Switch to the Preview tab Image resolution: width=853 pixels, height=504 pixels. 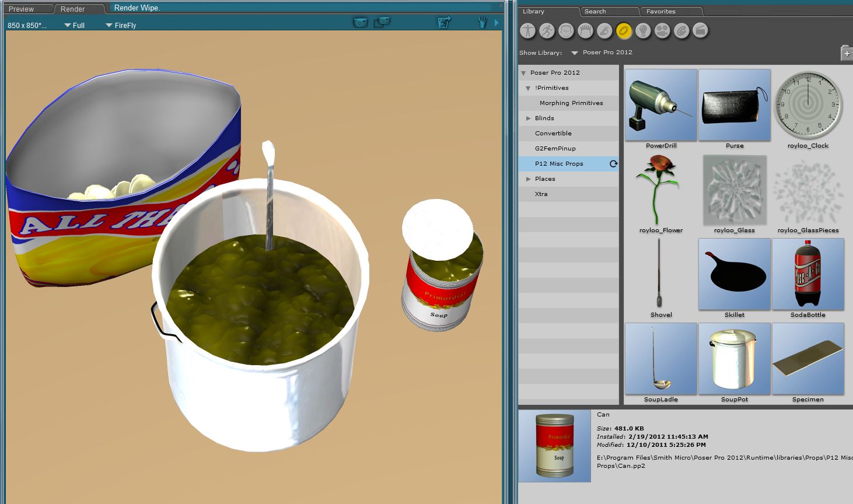22,9
